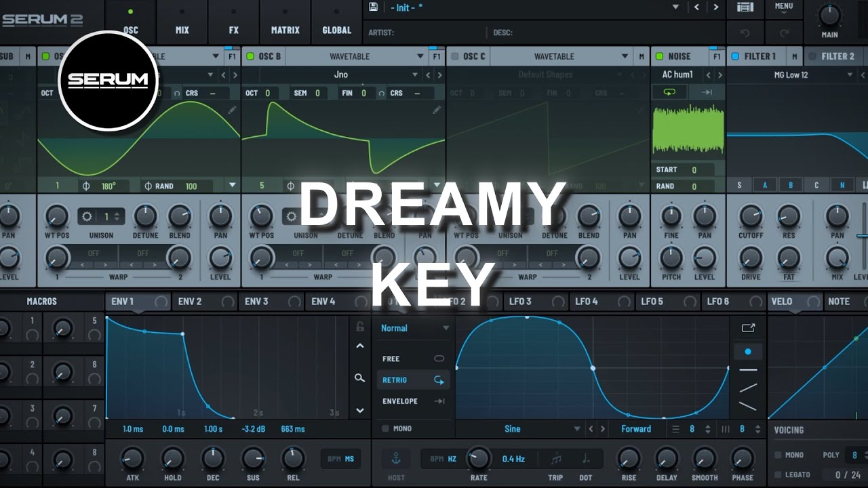The height and width of the screenshot is (488, 868).
Task: Click the noise loop mode icon
Action: click(669, 92)
